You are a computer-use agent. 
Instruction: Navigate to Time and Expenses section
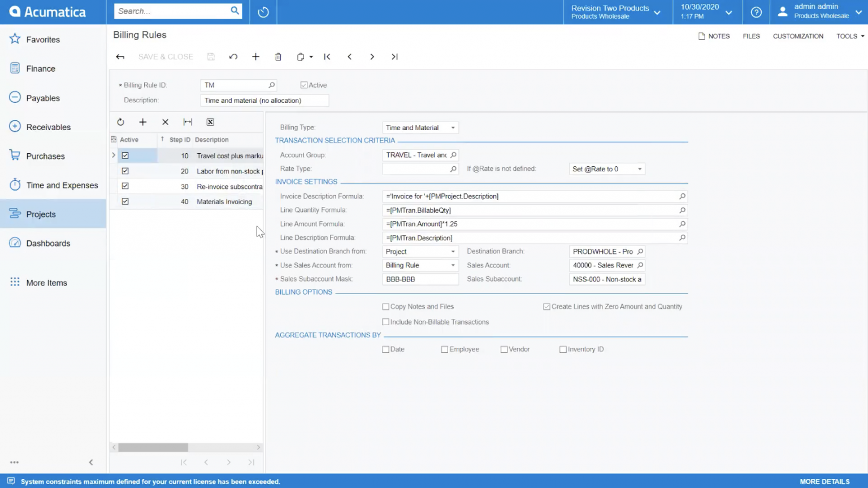pyautogui.click(x=62, y=185)
